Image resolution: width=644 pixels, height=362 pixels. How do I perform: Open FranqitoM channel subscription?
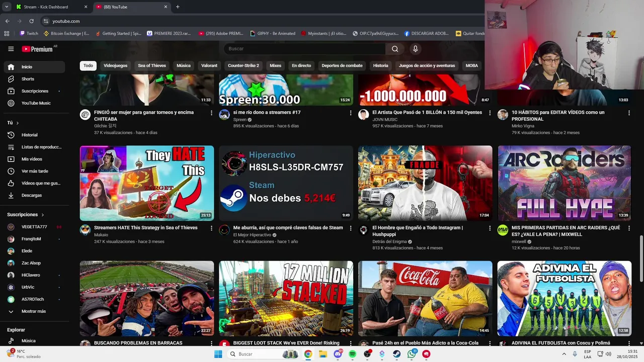34,239
